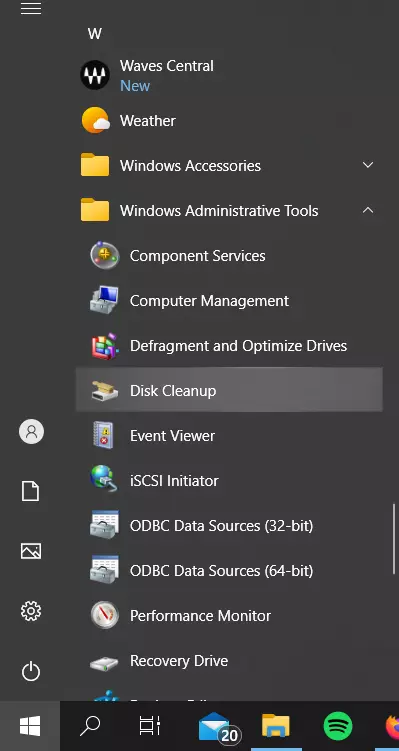Open the hamburger menu at top of Start
This screenshot has width=399, height=751.
(x=31, y=8)
